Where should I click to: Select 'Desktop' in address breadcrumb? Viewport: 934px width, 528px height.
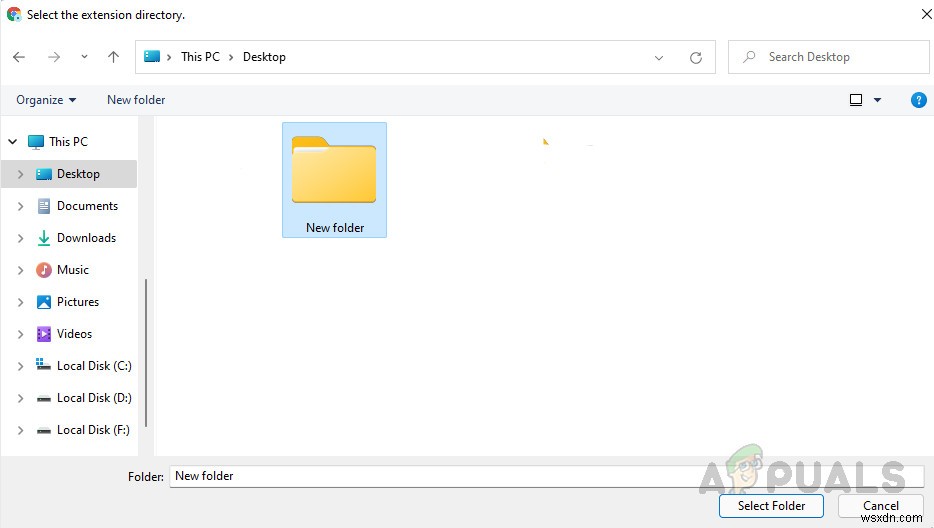264,57
